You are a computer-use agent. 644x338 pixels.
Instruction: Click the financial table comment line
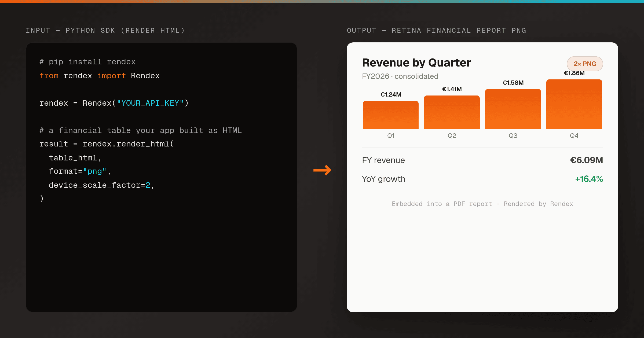141,131
